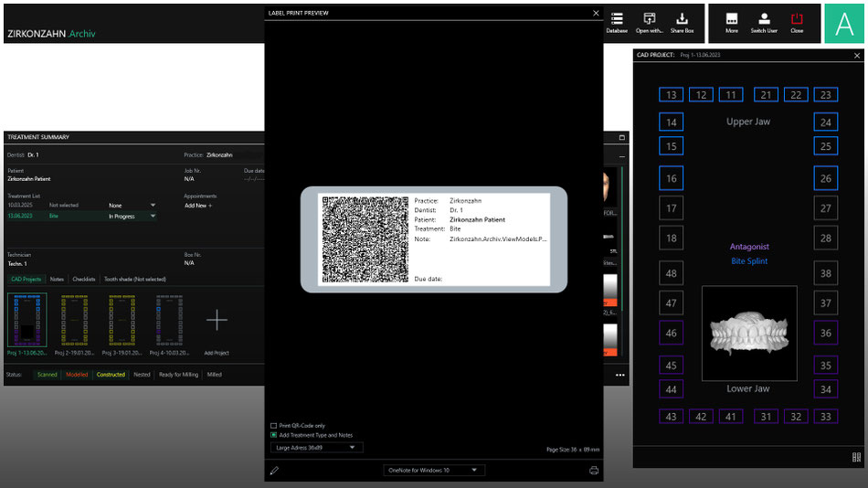Select tooth 26 in the upper jaw
Screen dimensions: 868x488
826,178
